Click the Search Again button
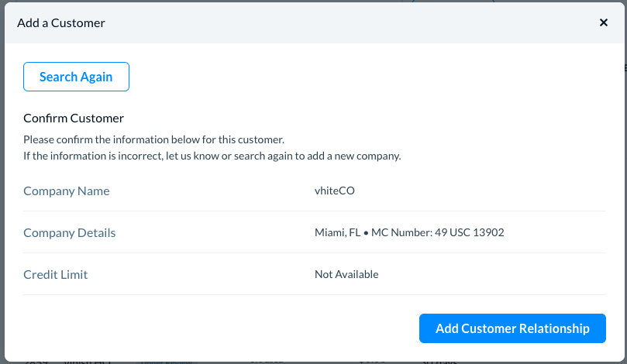This screenshot has width=627, height=364. [x=76, y=77]
